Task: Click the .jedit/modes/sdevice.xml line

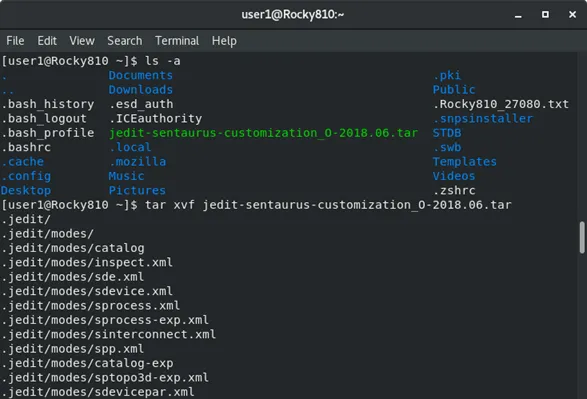Action: pos(87,291)
